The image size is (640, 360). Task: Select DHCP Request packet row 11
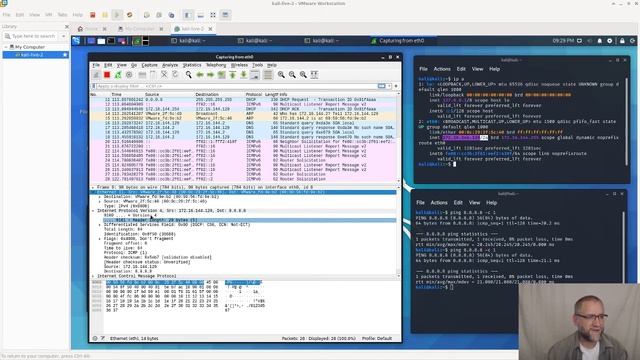pyautogui.click(x=243, y=100)
